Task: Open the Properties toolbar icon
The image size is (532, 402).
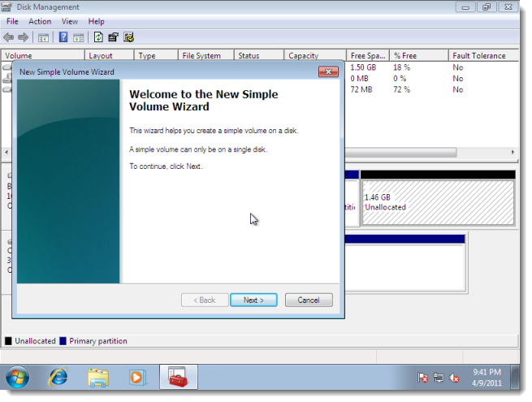Action: click(114, 37)
